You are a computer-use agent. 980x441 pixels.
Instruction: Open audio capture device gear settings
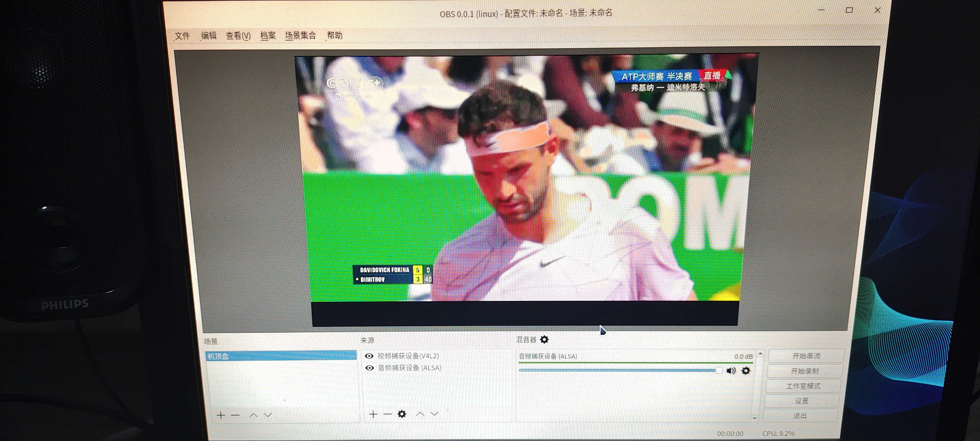click(746, 371)
